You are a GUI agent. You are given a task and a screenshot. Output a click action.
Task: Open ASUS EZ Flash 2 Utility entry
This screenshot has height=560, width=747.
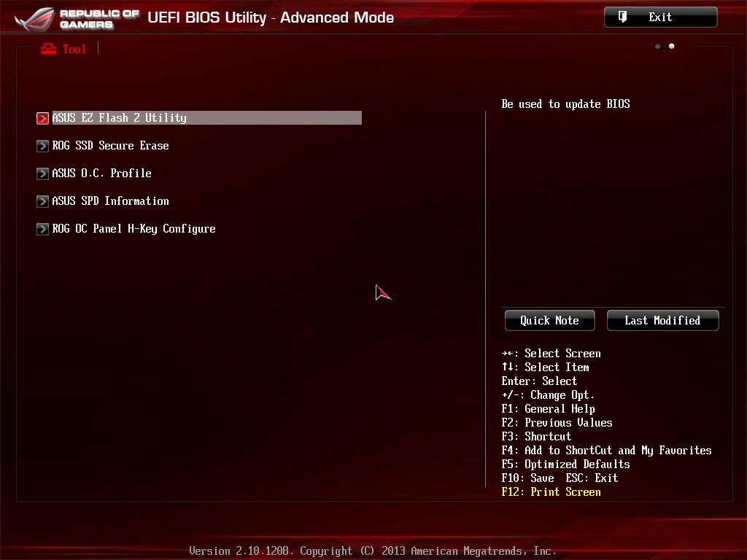tap(199, 117)
